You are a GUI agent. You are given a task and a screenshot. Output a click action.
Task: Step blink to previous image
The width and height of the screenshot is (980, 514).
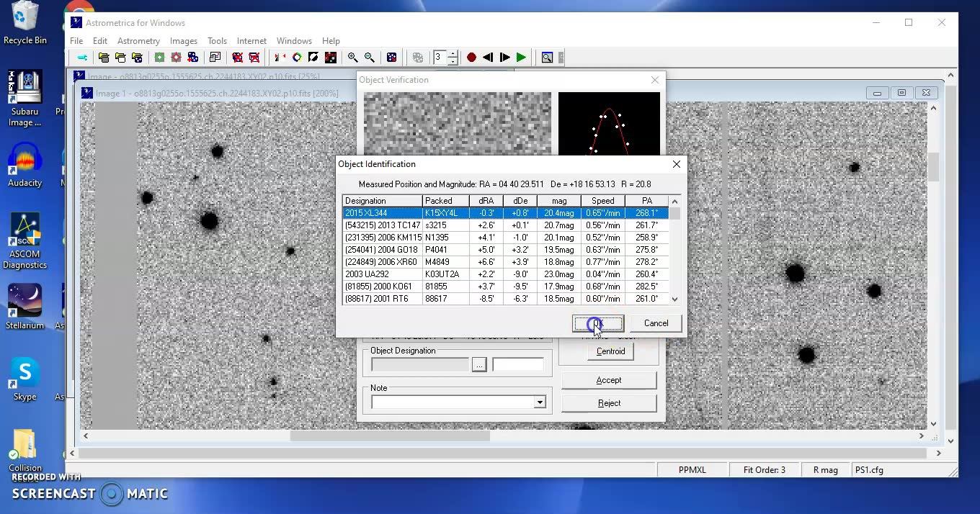coord(488,58)
